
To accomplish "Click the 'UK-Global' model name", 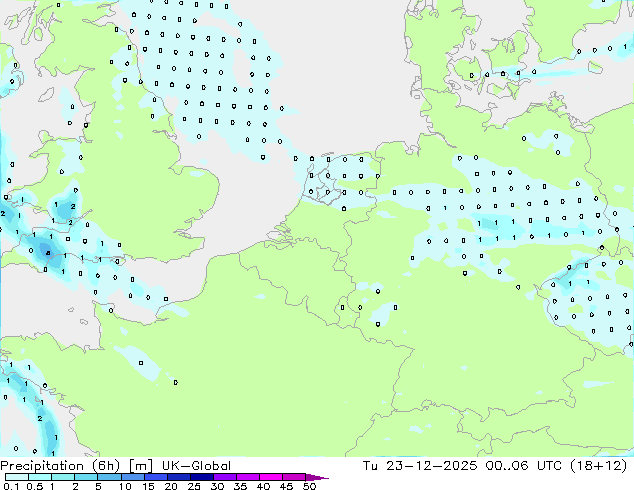I will pos(196,466).
